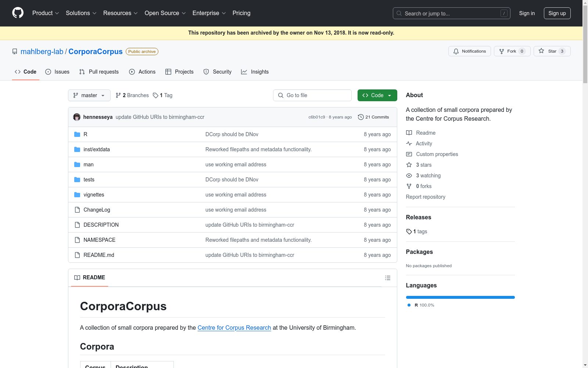588x368 pixels.
Task: Expand the Product menu
Action: [x=46, y=13]
